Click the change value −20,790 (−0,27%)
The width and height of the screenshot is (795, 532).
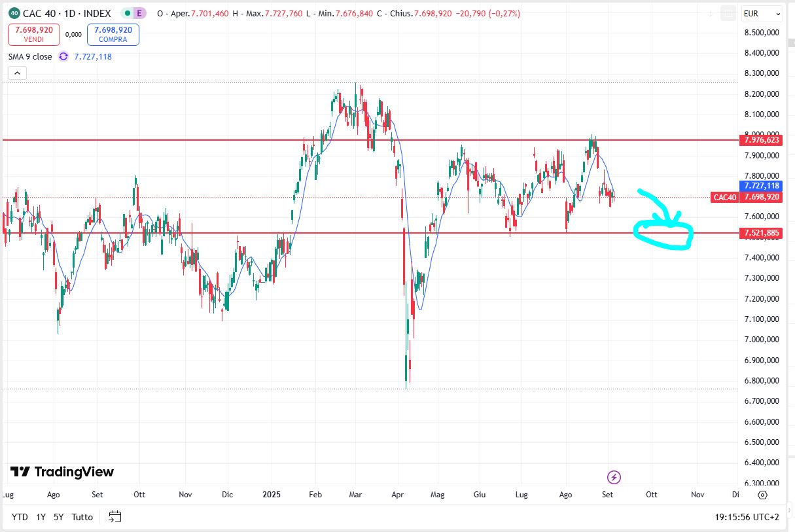[487, 14]
